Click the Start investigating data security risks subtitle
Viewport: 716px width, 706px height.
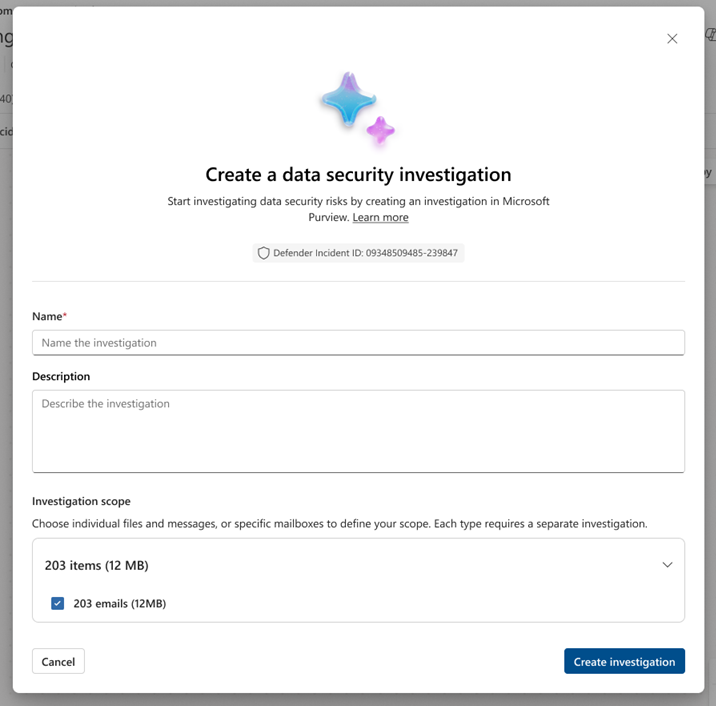click(358, 202)
